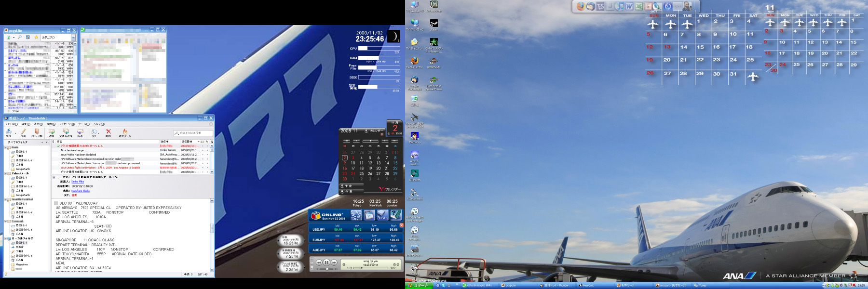The height and width of the screenshot is (289, 868).
Task: Open 'Your Profile Has Been Updated' email
Action: click(x=78, y=155)
